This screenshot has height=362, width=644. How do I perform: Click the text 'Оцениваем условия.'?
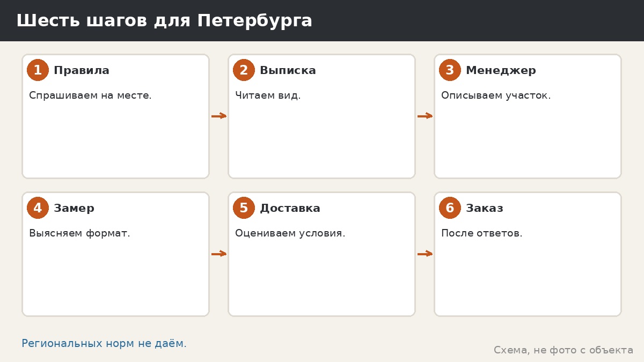(290, 233)
